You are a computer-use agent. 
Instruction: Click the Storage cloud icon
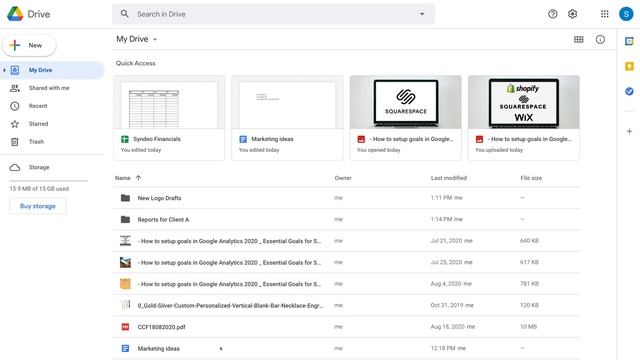15,167
